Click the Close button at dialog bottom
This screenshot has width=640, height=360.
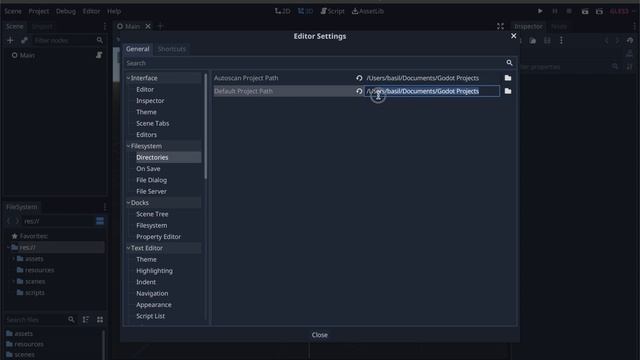click(320, 335)
